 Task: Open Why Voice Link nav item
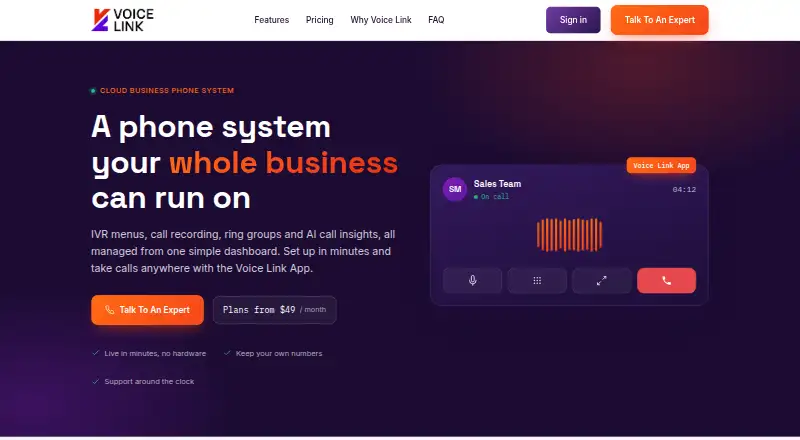pyautogui.click(x=381, y=20)
